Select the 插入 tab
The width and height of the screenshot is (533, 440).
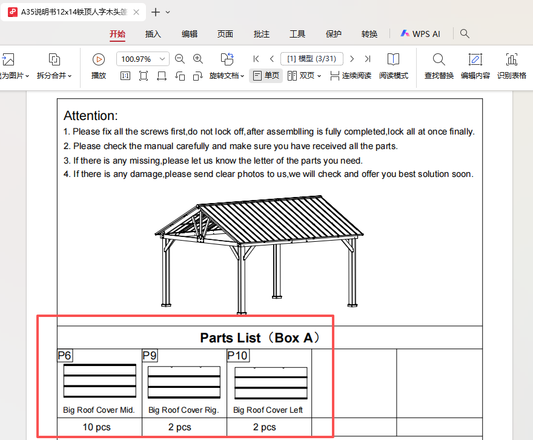tap(153, 34)
